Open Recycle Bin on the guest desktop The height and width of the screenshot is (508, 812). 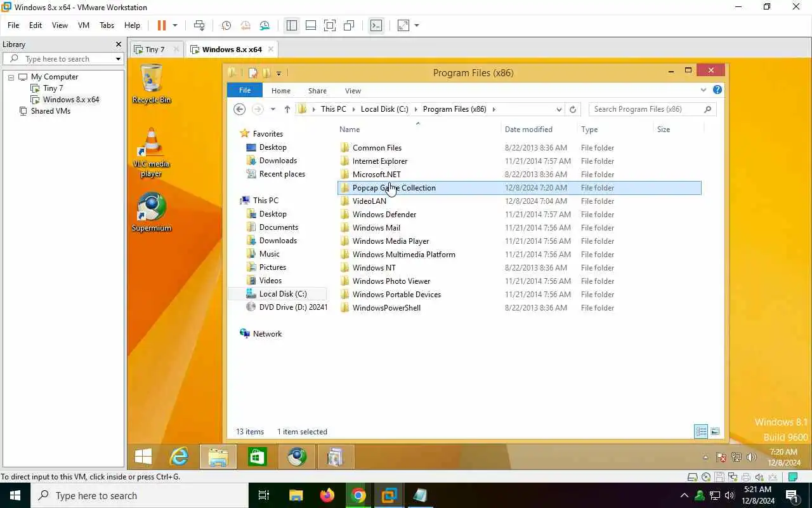click(151, 84)
